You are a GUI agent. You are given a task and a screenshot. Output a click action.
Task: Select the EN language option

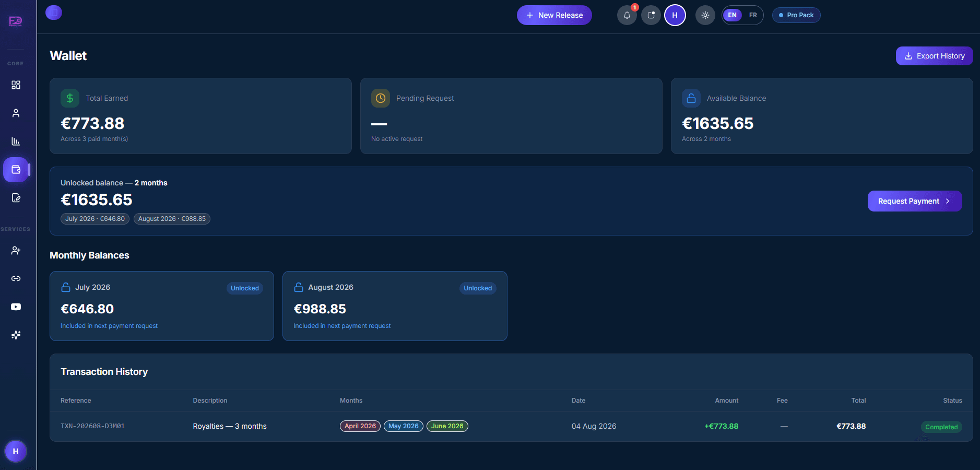tap(733, 15)
